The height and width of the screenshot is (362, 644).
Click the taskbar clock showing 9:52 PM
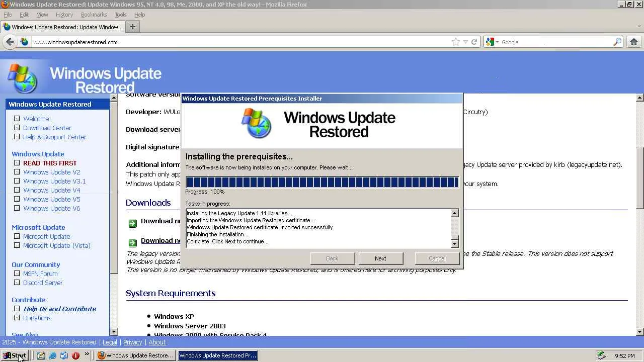coord(625,356)
